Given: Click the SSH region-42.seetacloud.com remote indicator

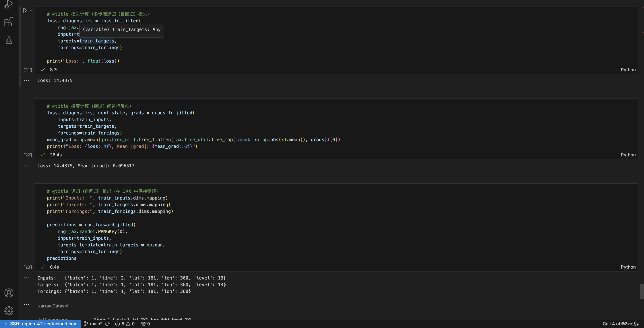Looking at the screenshot, I should [x=41, y=324].
